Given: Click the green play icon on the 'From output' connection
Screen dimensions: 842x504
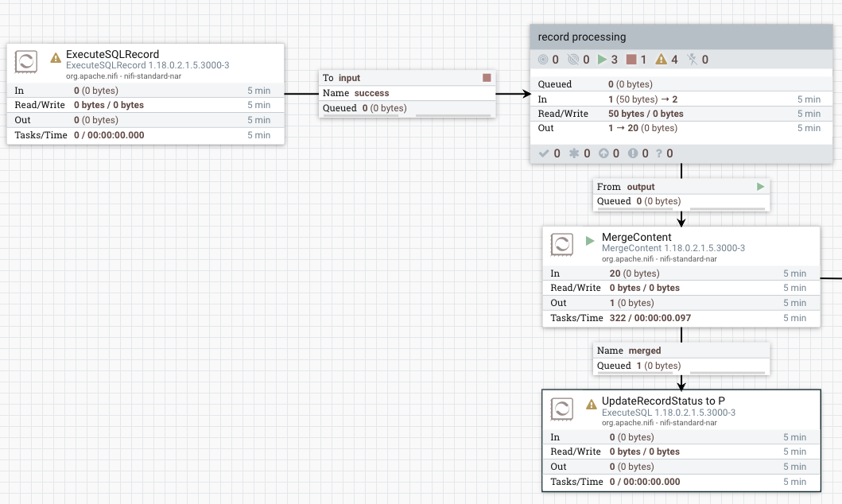Looking at the screenshot, I should (760, 187).
